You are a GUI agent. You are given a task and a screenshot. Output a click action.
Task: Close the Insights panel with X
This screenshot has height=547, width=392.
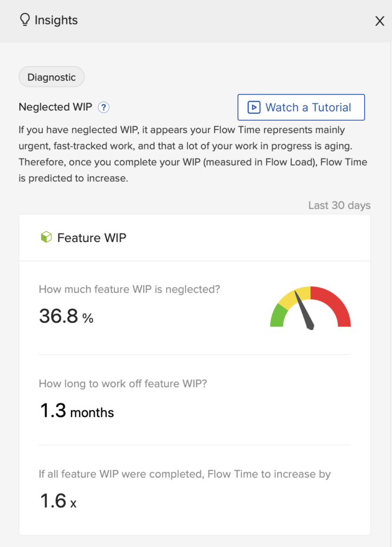(380, 21)
